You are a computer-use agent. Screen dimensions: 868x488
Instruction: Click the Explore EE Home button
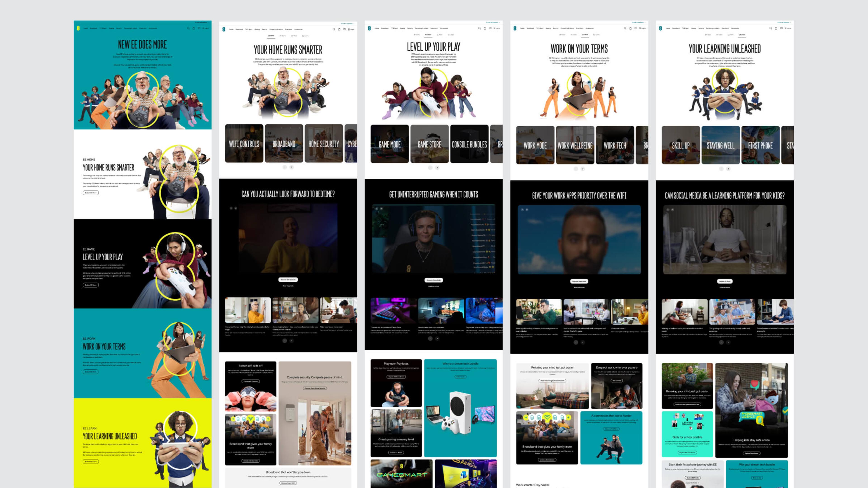pos(91,193)
